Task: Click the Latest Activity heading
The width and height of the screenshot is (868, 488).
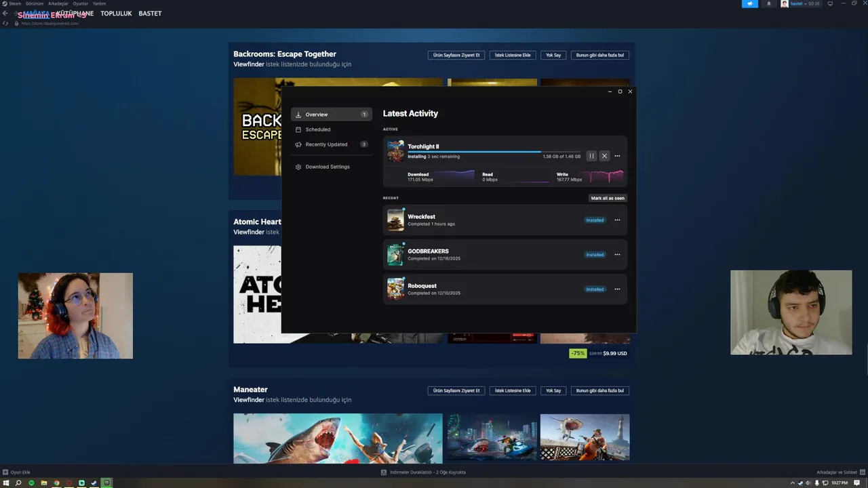Action: pos(410,113)
